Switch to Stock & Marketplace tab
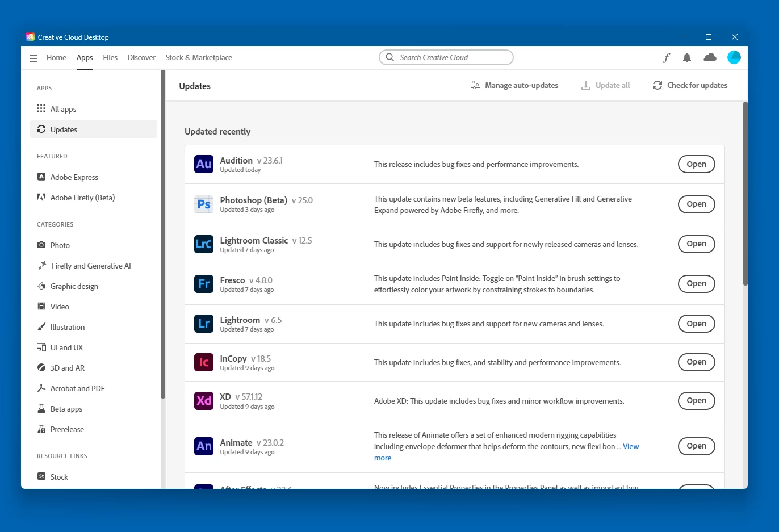The width and height of the screenshot is (779, 532). [x=199, y=57]
